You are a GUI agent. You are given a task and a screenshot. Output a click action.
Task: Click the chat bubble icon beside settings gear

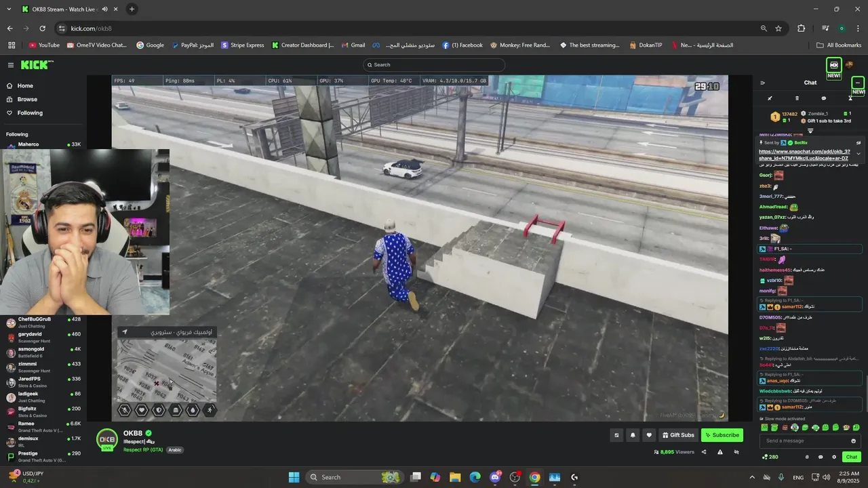tap(821, 457)
